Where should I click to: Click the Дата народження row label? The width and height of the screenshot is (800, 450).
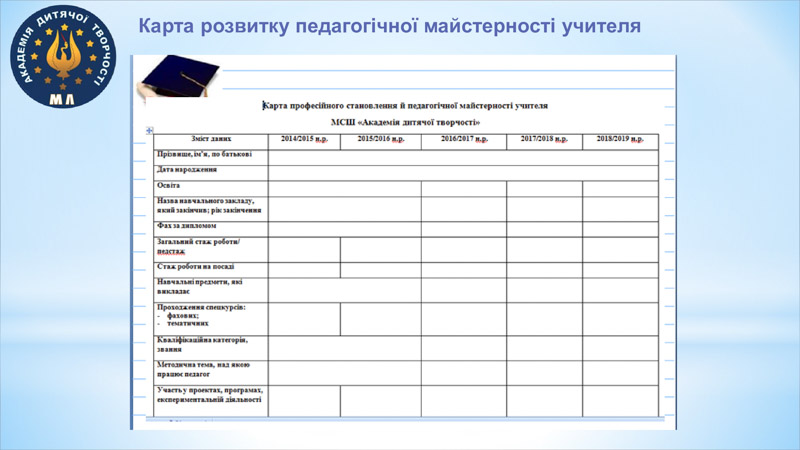(187, 169)
